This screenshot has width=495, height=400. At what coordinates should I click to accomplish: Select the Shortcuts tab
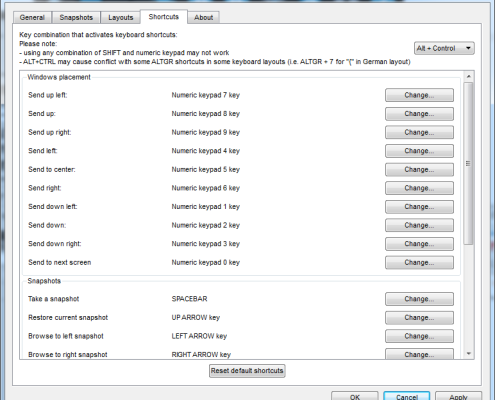tap(164, 17)
